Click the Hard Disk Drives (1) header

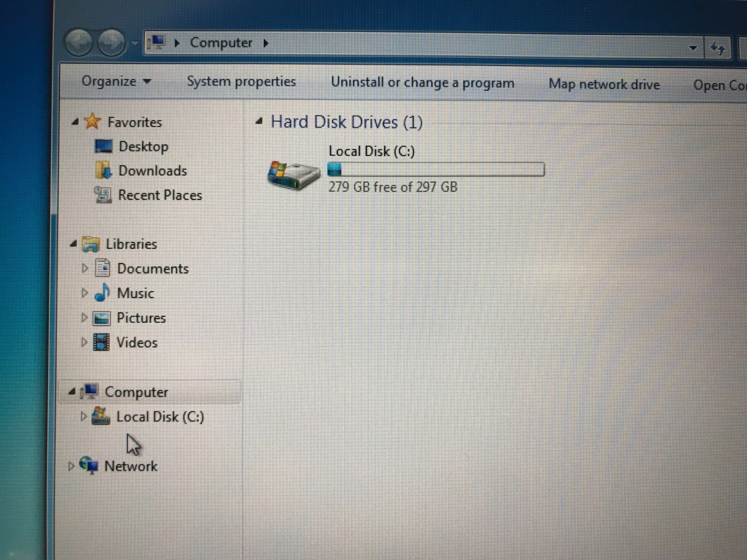347,122
